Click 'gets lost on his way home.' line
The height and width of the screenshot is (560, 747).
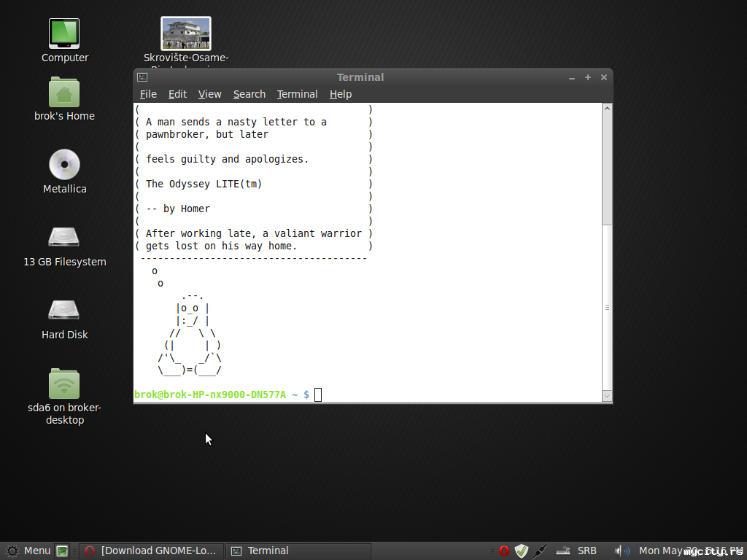(222, 246)
